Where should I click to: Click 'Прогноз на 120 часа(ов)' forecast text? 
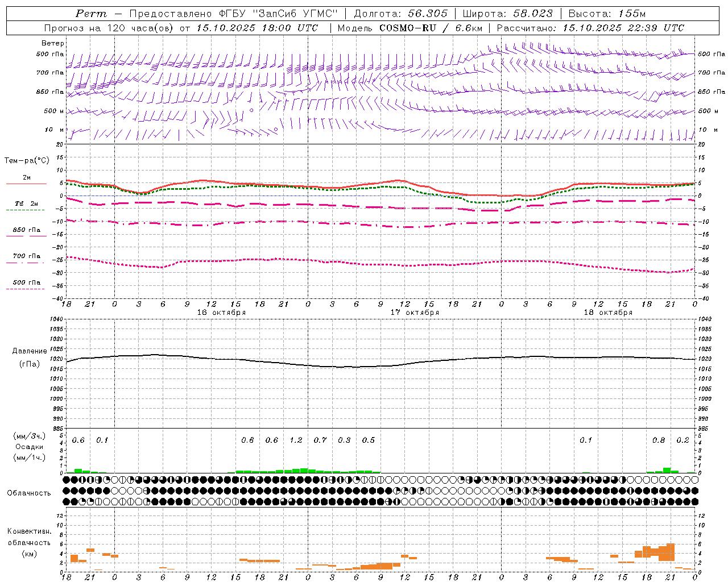pos(110,28)
